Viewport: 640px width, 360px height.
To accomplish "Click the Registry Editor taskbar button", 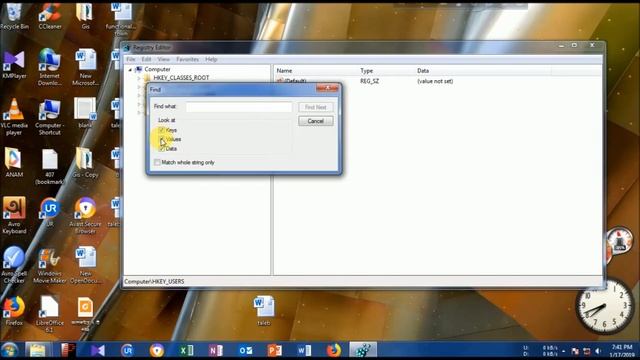I will pos(363,350).
